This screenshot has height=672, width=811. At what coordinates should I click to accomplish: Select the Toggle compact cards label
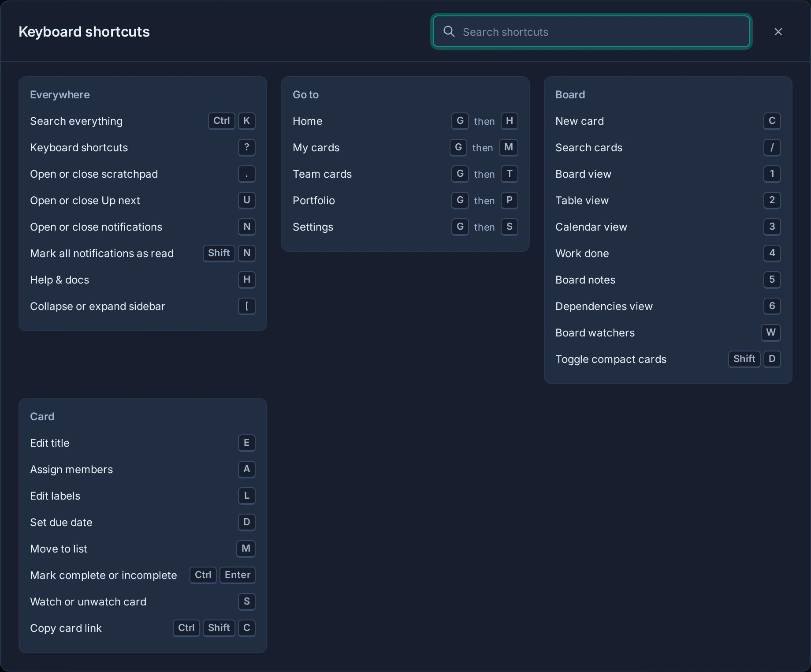point(611,359)
